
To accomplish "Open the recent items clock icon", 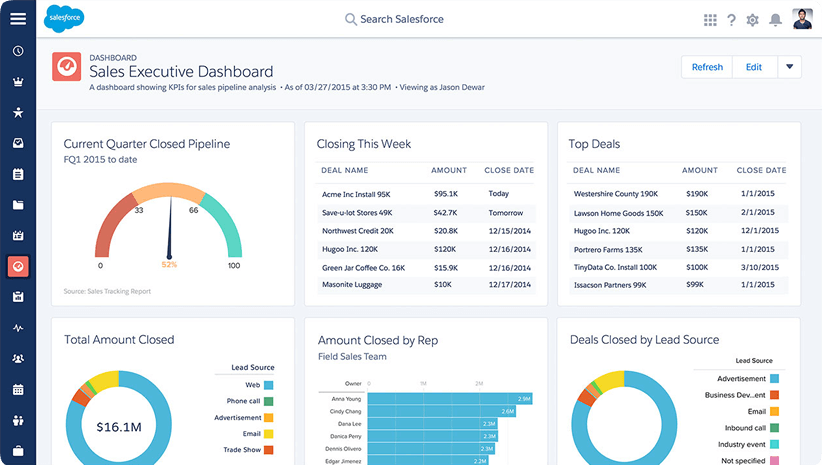I will pyautogui.click(x=18, y=51).
